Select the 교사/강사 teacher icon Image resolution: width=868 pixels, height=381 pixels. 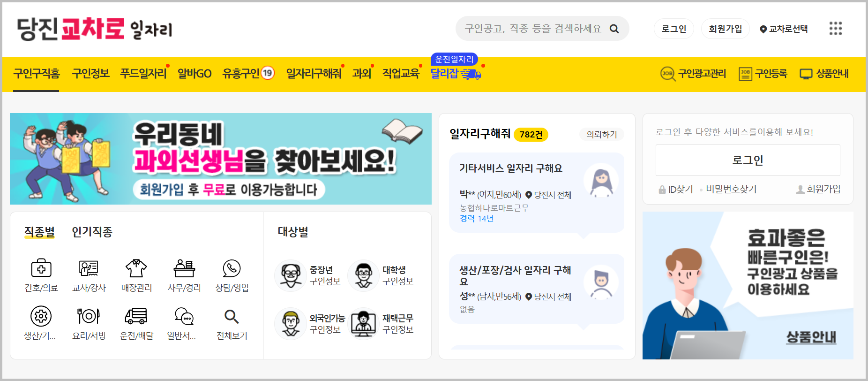click(89, 268)
